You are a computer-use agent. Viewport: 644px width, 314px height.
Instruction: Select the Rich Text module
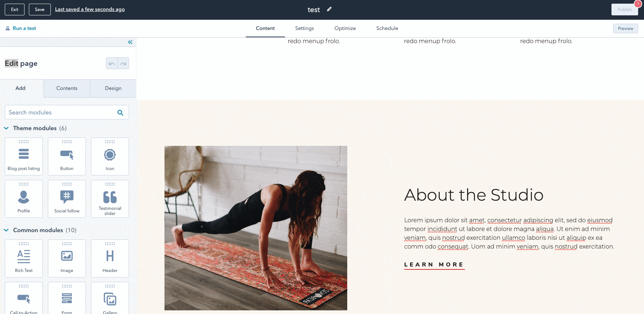[24, 258]
